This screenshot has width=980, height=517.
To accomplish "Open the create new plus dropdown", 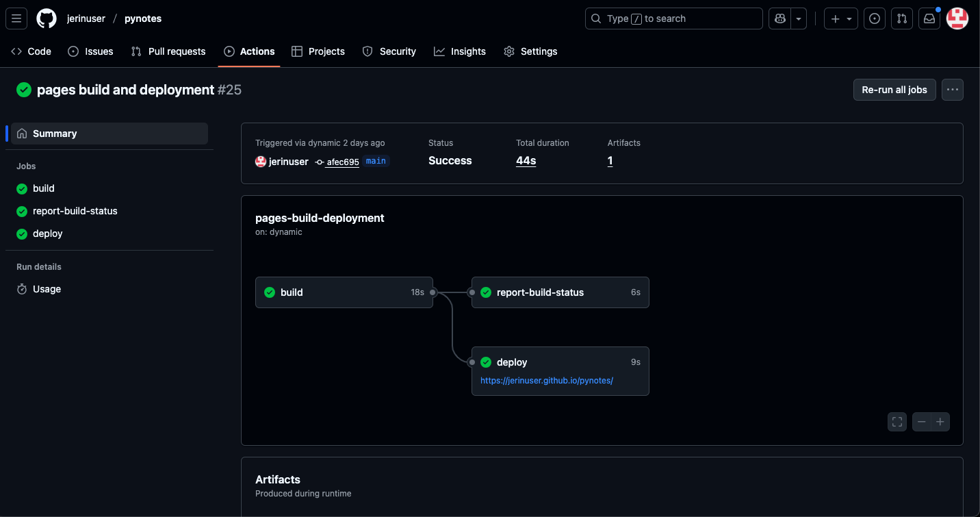I will pos(840,18).
